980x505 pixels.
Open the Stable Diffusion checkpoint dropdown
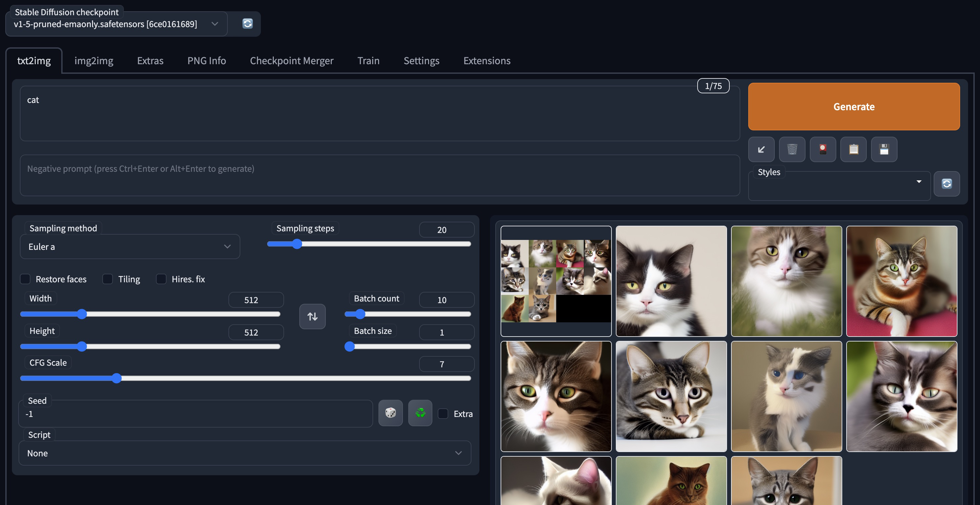[116, 24]
